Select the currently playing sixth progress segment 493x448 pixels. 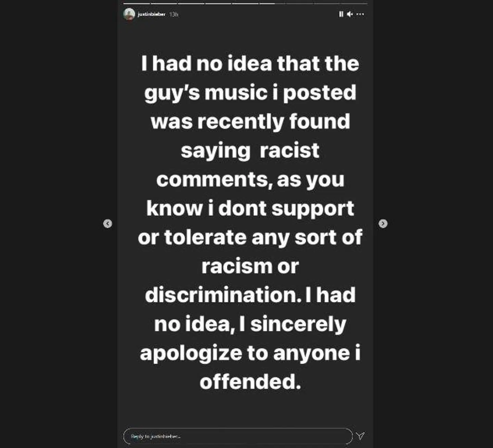tap(273, 3)
